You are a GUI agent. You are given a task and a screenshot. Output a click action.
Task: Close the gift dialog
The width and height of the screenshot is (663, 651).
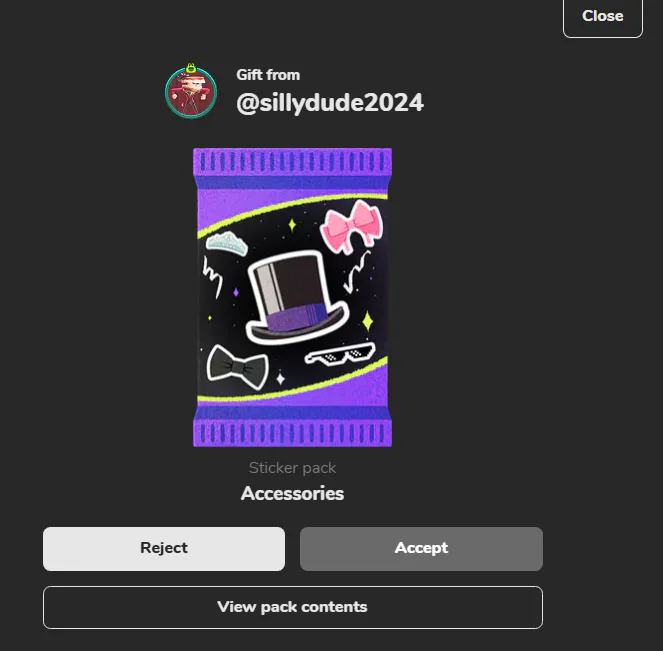tap(603, 17)
